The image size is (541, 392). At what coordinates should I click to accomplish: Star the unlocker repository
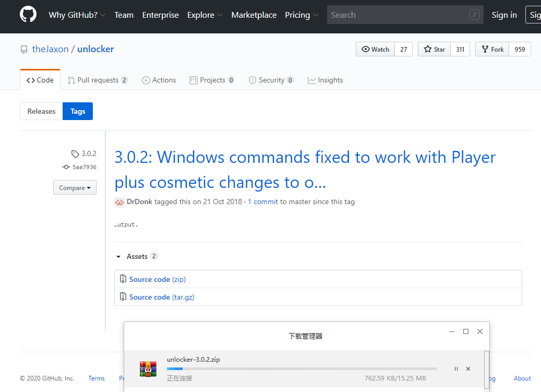coord(435,49)
